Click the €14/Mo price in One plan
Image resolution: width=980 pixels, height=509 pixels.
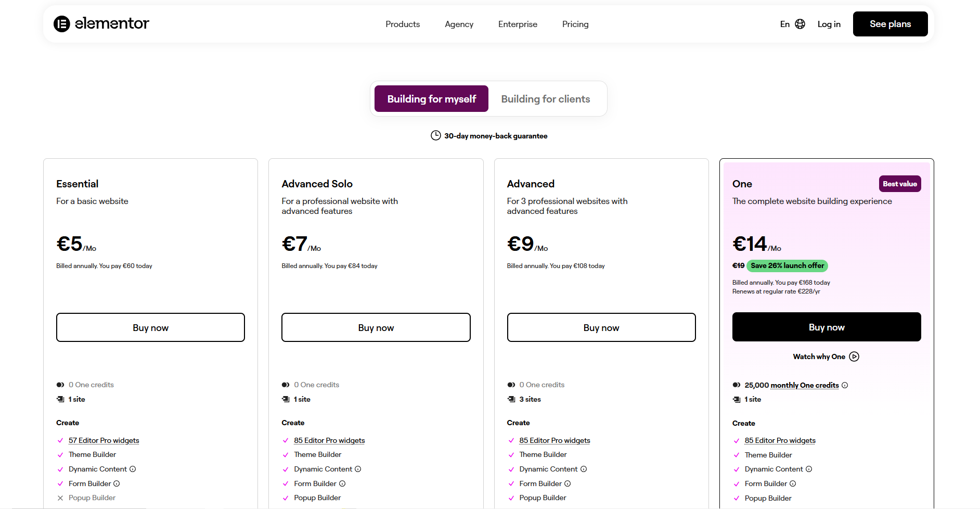point(757,244)
